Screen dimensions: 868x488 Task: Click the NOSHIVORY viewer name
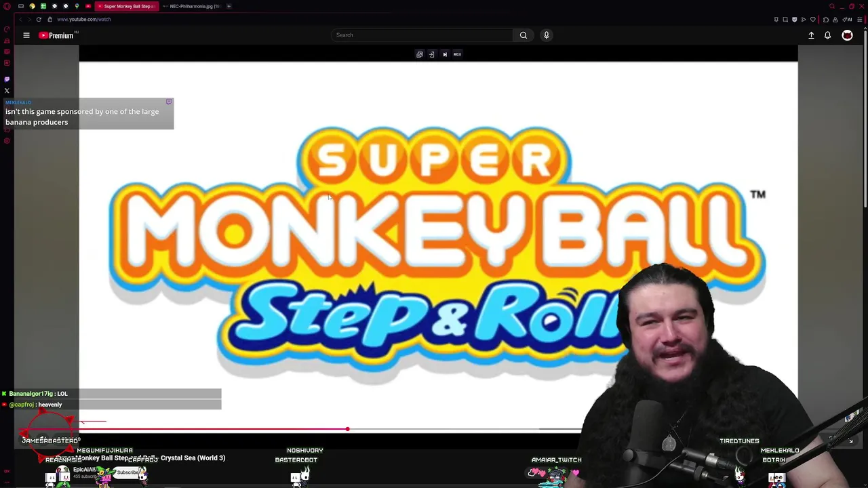coord(304,450)
